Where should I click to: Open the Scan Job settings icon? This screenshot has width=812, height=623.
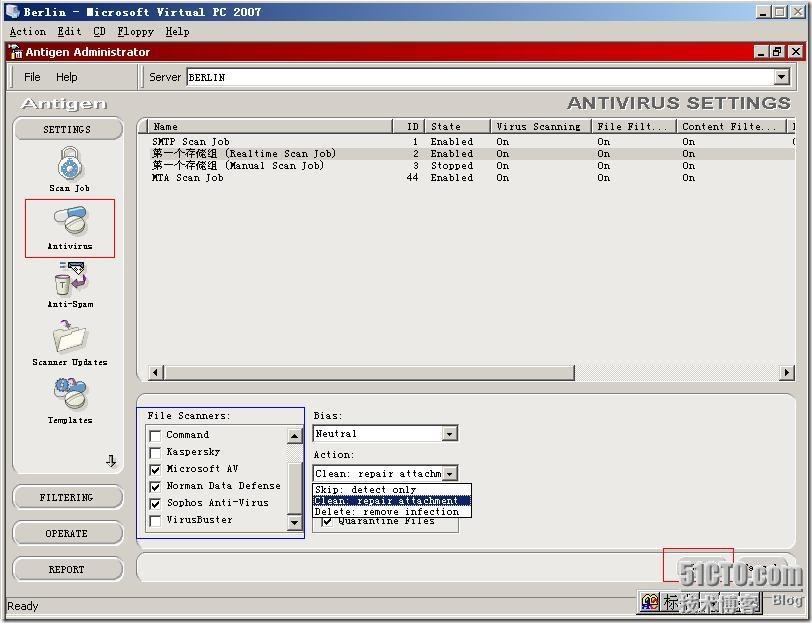pos(69,164)
